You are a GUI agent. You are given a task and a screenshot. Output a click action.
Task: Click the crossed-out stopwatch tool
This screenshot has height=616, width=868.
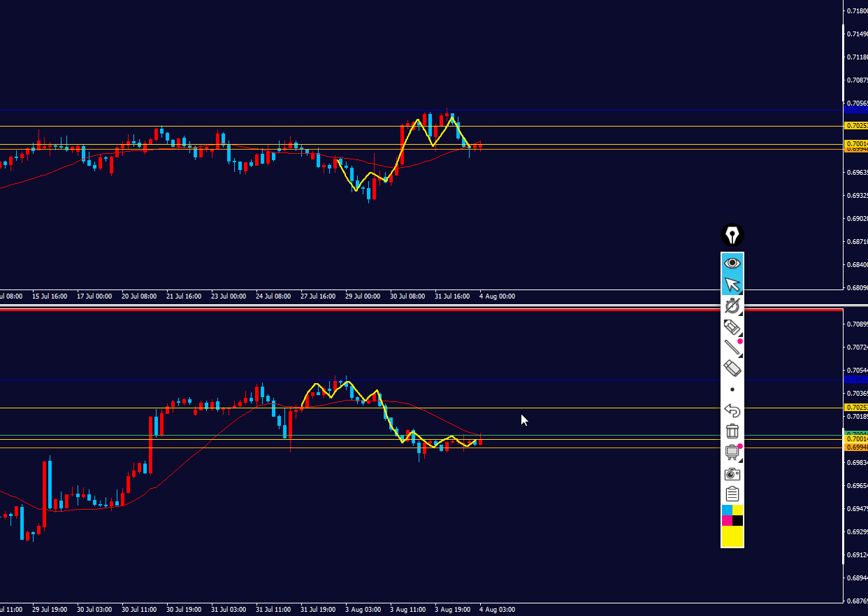[x=732, y=306]
